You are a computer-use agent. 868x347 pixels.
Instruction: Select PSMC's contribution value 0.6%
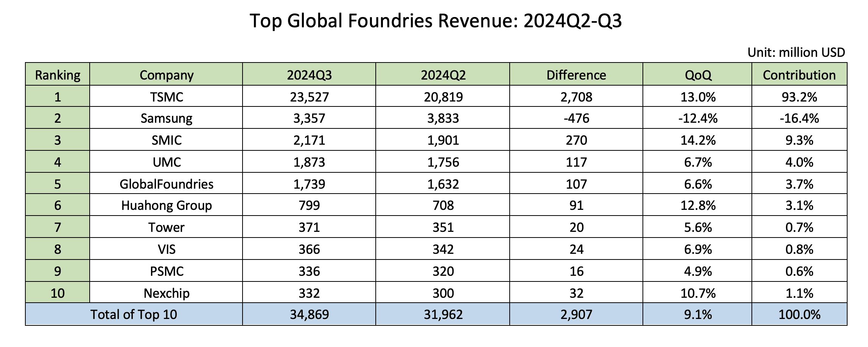click(x=799, y=271)
